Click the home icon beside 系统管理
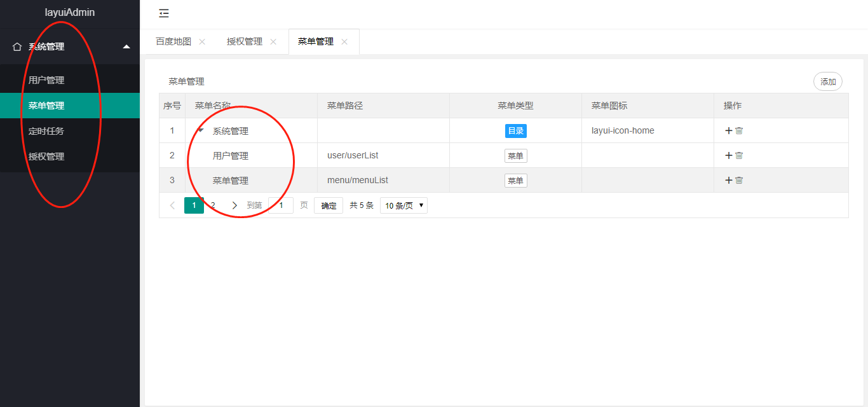Viewport: 868px width, 407px height. click(x=17, y=46)
